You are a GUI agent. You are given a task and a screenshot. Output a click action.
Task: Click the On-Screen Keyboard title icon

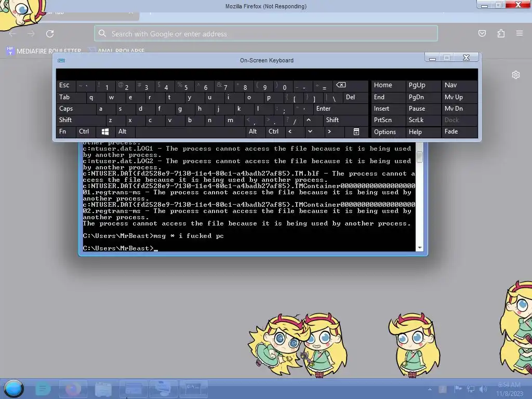pos(61,60)
